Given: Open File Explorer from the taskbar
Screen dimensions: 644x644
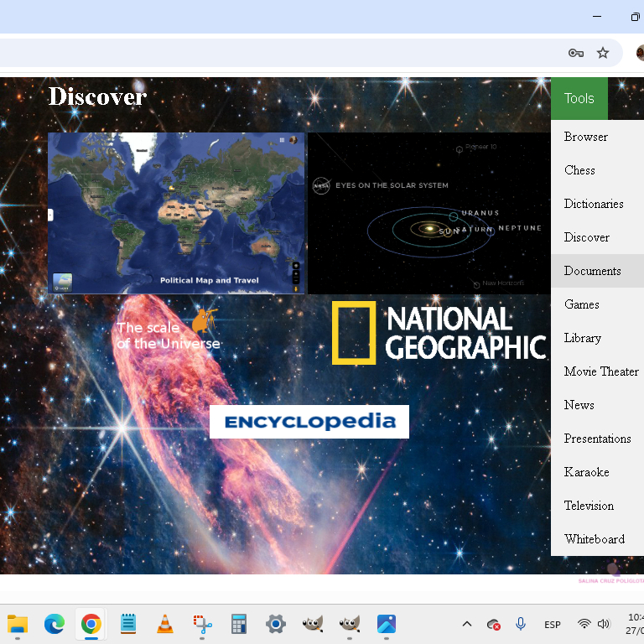Looking at the screenshot, I should [x=18, y=624].
